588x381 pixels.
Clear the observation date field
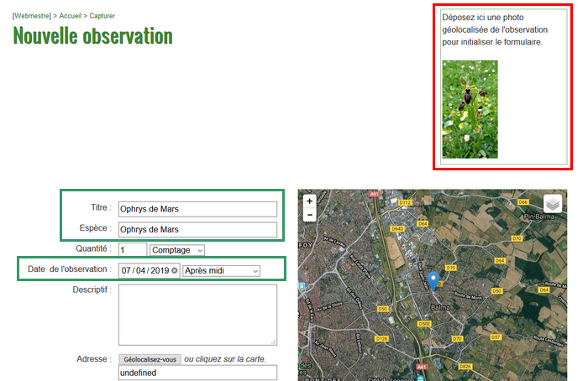[x=175, y=271]
